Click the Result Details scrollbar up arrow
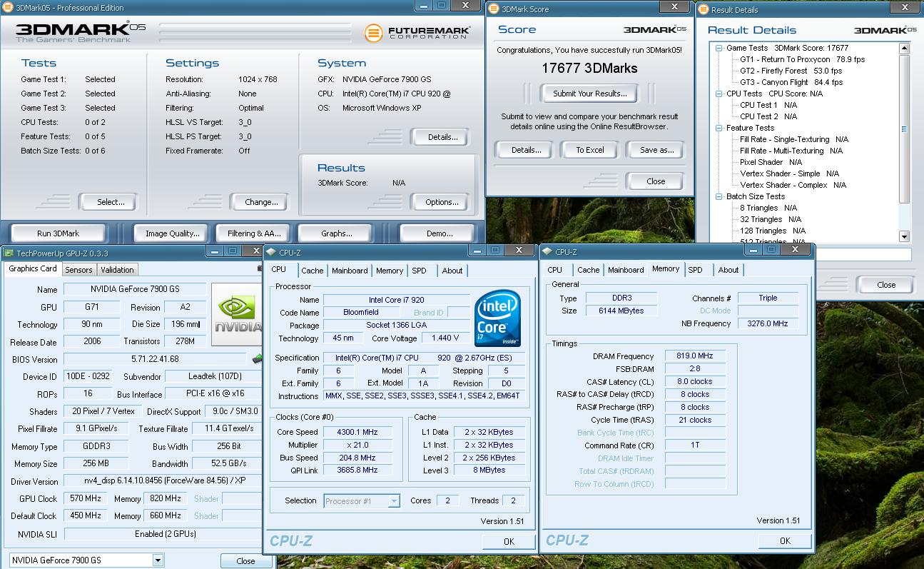The width and height of the screenshot is (924, 569). pos(904,49)
